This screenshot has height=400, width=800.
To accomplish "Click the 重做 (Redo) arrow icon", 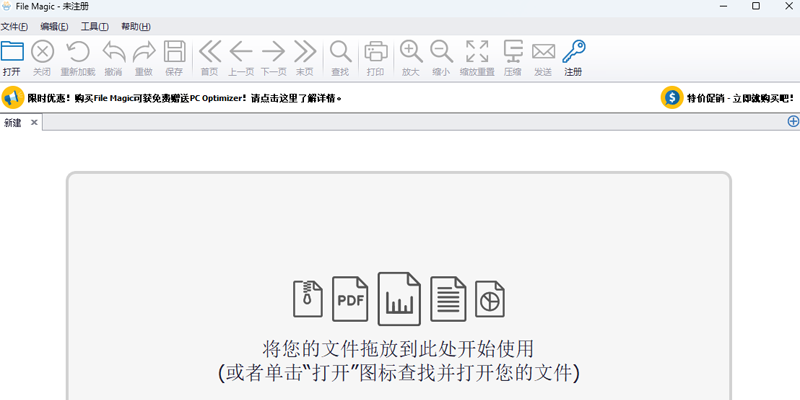I will pos(144,52).
